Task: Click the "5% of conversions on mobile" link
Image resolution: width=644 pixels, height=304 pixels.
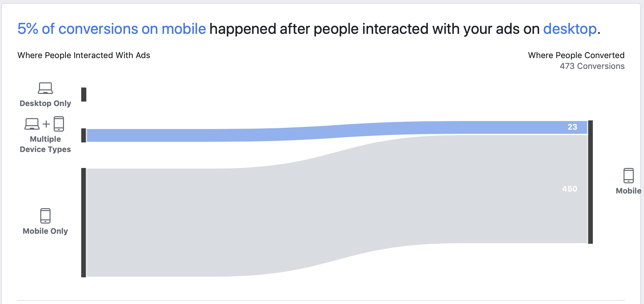Action: tap(112, 29)
